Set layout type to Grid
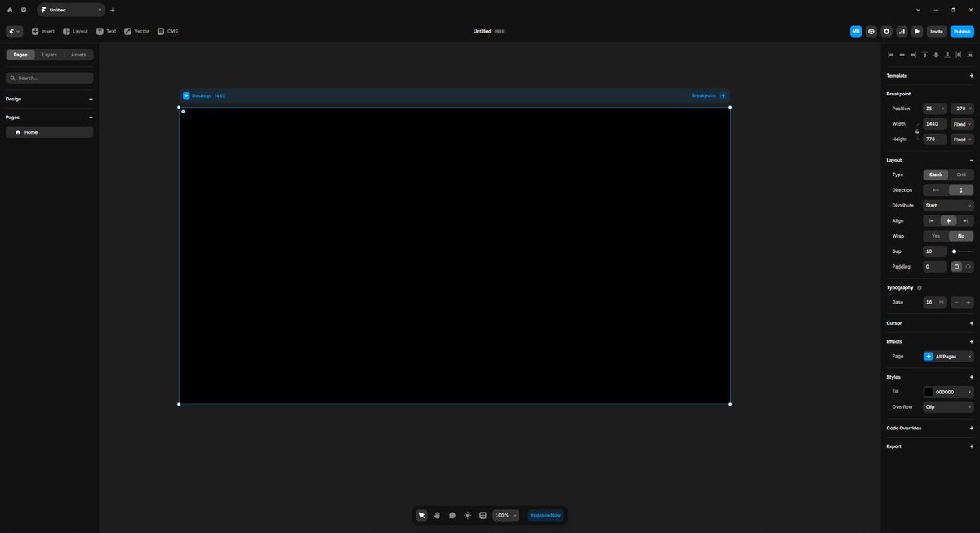The image size is (980, 533). pyautogui.click(x=961, y=175)
